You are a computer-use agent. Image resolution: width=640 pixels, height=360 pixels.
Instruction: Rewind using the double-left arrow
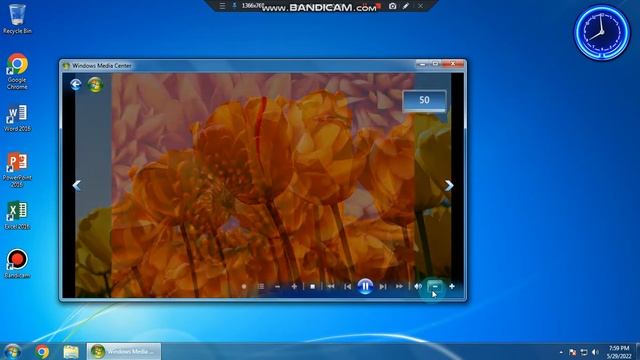point(331,287)
